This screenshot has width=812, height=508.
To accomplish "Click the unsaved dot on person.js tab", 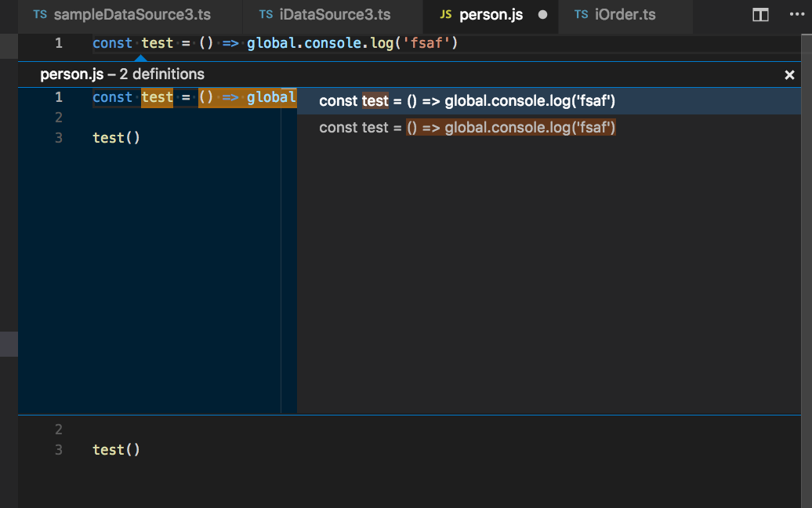I will 542,15.
